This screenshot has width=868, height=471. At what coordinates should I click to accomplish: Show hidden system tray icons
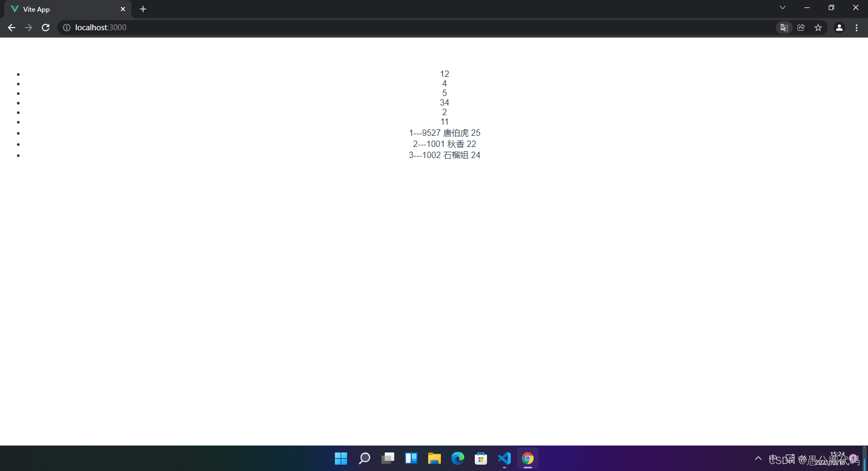(x=758, y=458)
